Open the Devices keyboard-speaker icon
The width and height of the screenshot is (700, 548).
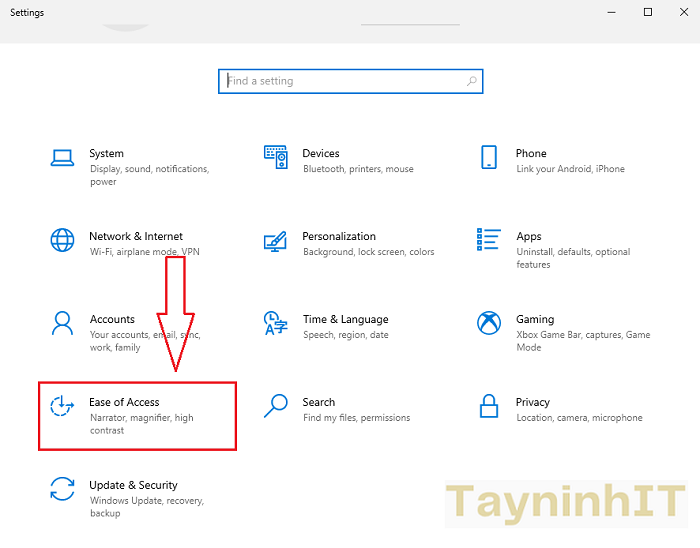click(276, 157)
